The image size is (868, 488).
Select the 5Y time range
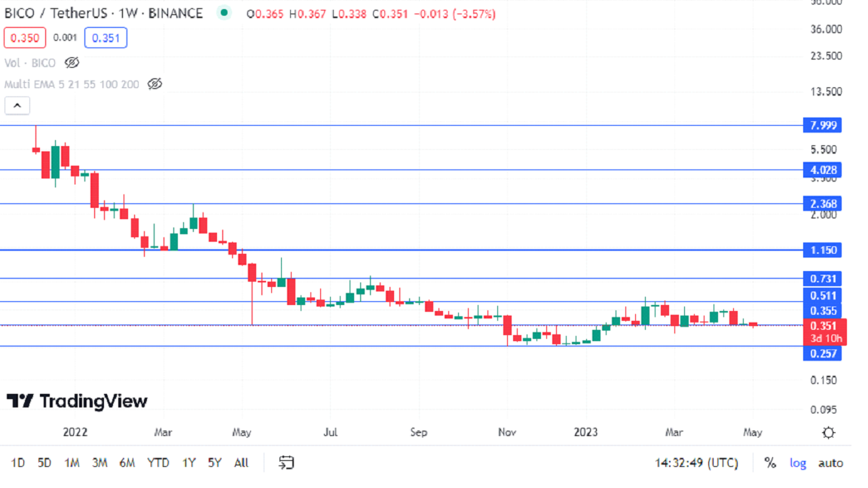point(215,462)
